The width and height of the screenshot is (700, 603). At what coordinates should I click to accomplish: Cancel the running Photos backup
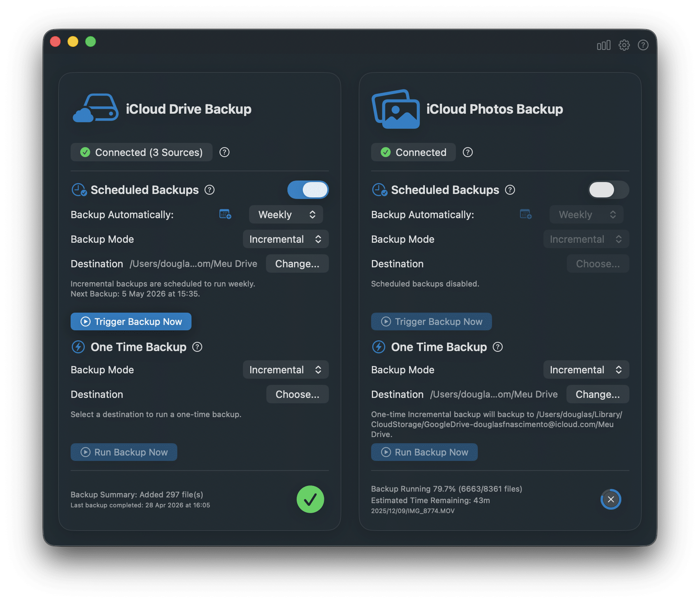tap(611, 499)
